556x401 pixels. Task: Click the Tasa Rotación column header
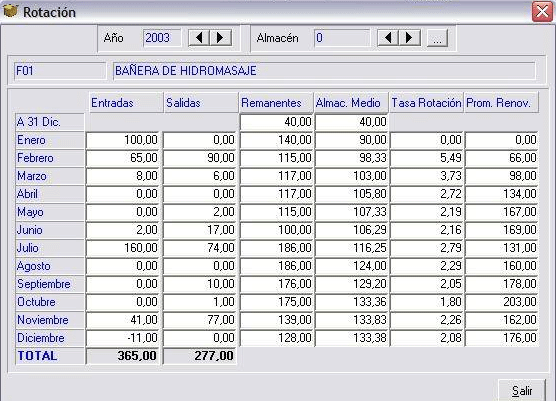point(427,102)
